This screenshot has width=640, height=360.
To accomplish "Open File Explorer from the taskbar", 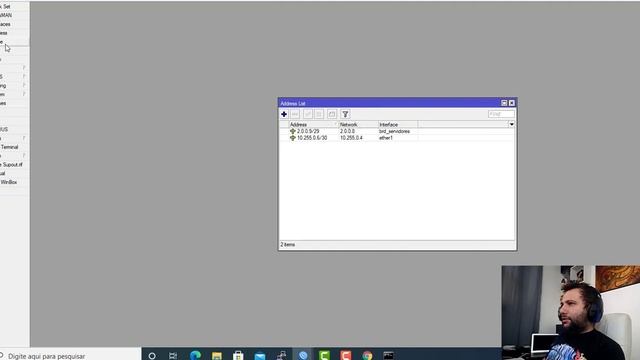I will (x=217, y=356).
